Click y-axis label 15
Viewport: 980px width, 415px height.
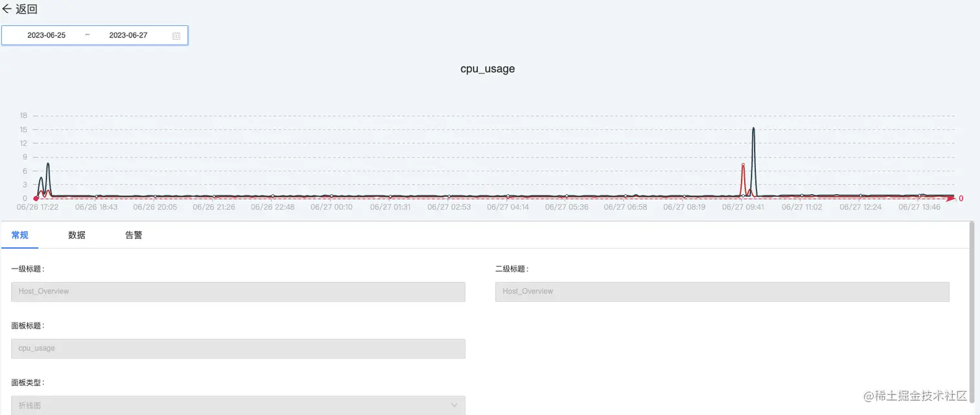[23, 129]
